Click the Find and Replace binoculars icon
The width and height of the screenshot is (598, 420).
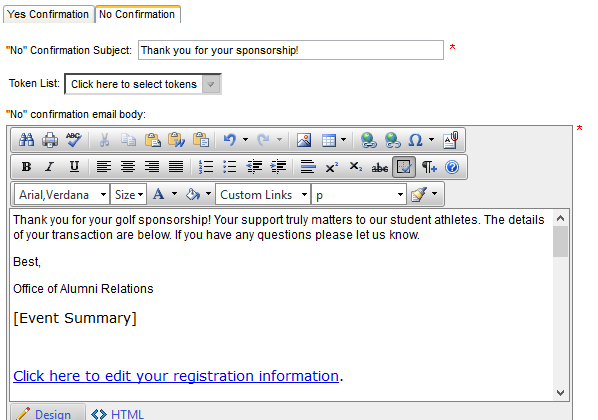click(x=26, y=140)
